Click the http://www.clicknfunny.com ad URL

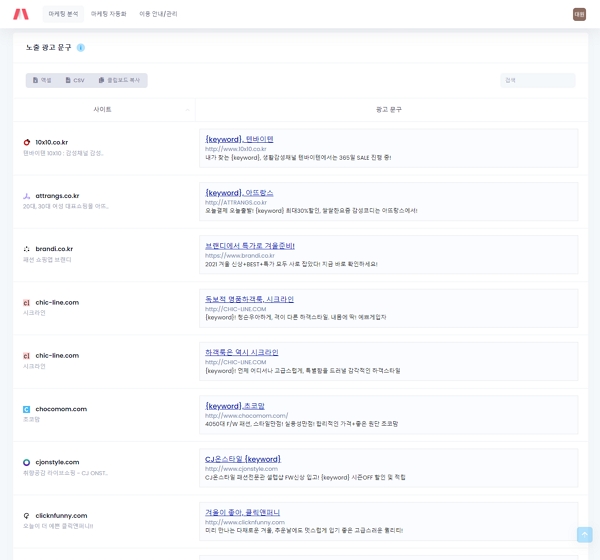coord(245,522)
